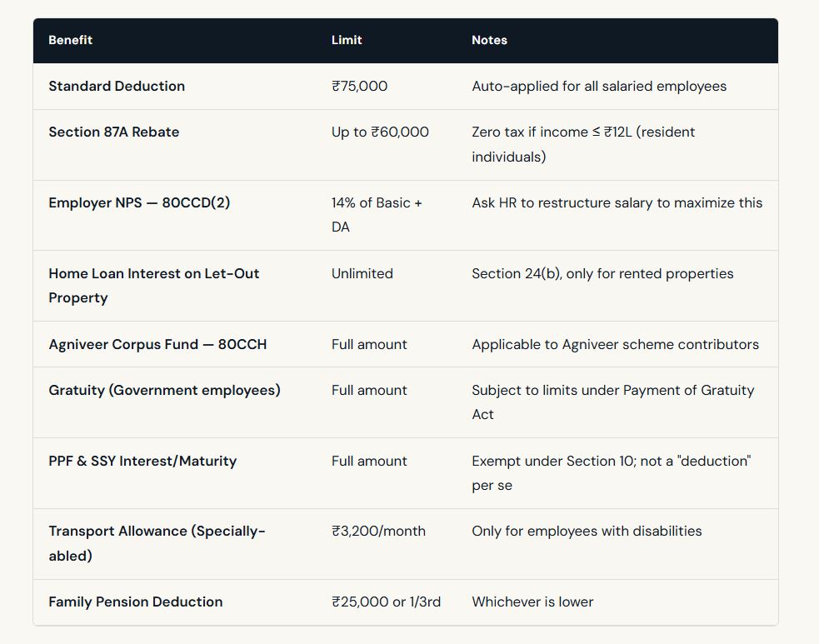
Task: Select Transport Allowance (Specially-abled) label
Action: point(157,543)
